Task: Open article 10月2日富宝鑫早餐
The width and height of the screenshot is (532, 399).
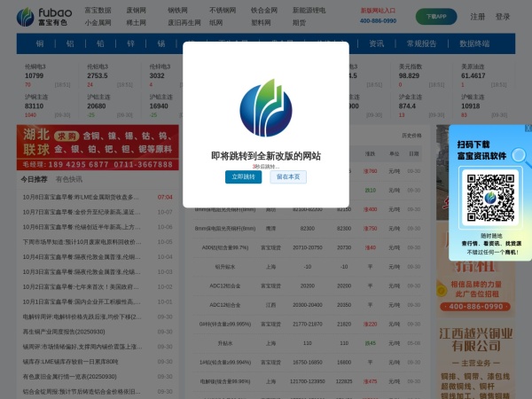Action: [x=81, y=286]
